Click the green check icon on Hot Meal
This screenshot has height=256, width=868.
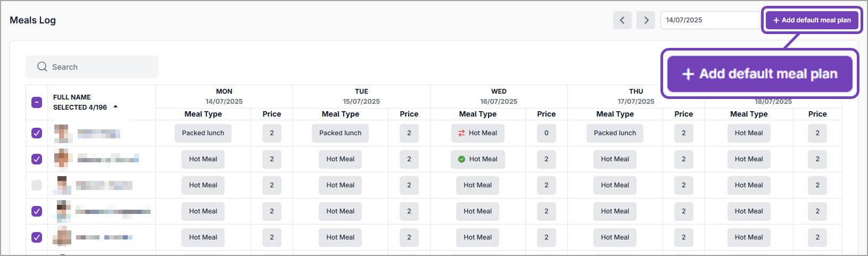point(461,159)
